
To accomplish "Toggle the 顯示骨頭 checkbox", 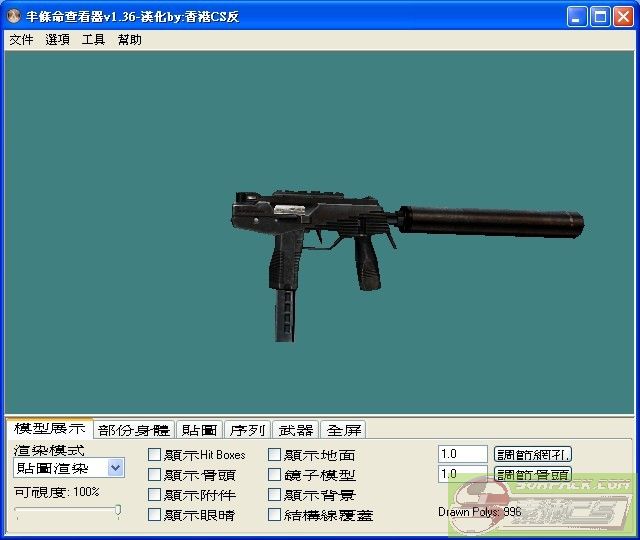I will click(x=154, y=475).
